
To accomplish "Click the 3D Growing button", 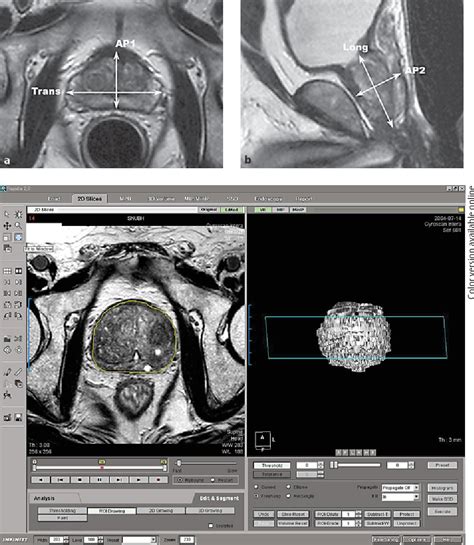I will point(210,511).
